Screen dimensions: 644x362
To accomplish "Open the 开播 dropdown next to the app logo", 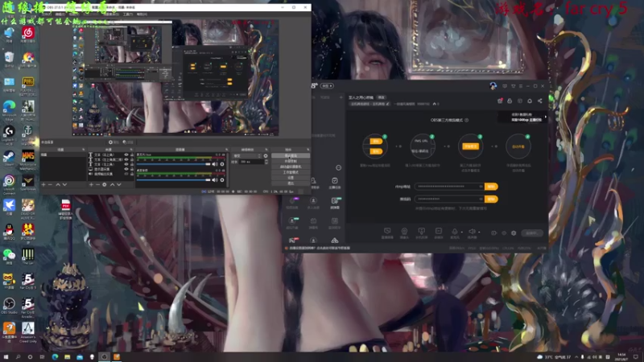I will (327, 86).
